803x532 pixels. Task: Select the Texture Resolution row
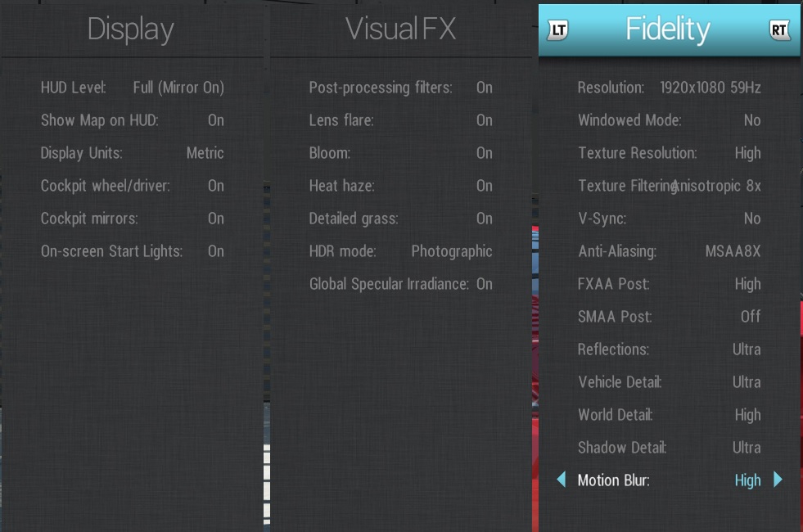669,153
